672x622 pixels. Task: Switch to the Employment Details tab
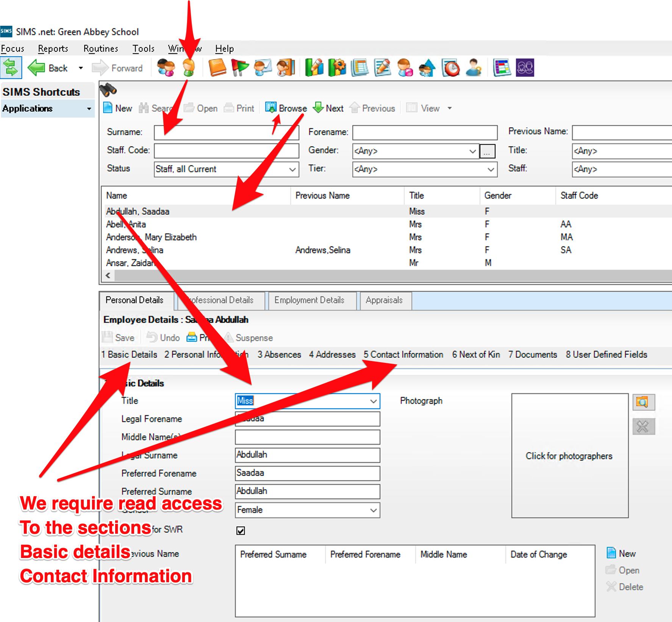pos(313,300)
